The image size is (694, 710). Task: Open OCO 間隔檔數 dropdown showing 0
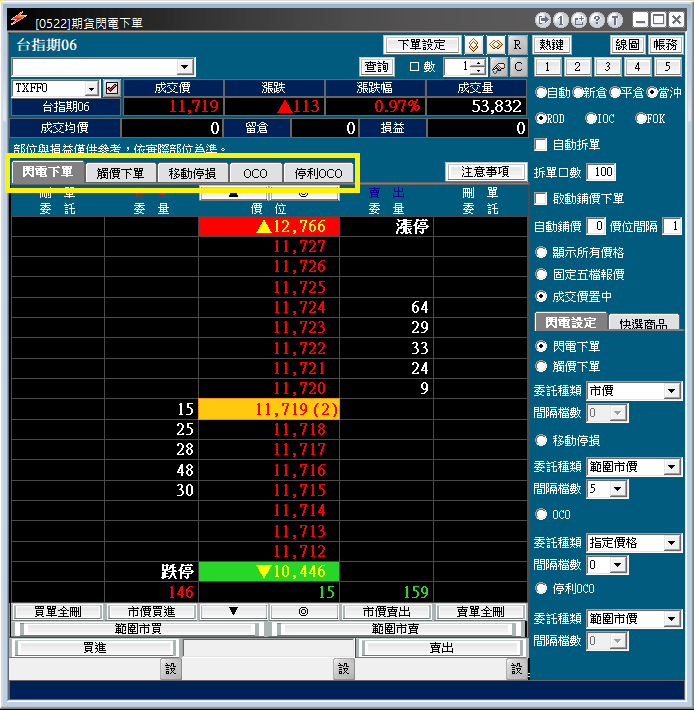point(617,565)
